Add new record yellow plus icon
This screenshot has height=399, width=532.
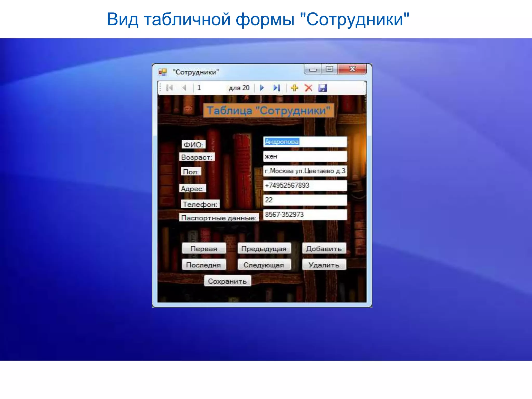[294, 88]
